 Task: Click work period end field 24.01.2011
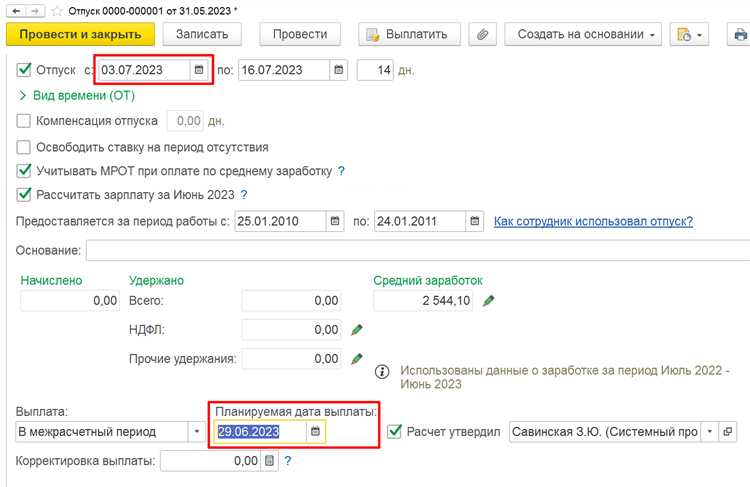pyautogui.click(x=420, y=221)
